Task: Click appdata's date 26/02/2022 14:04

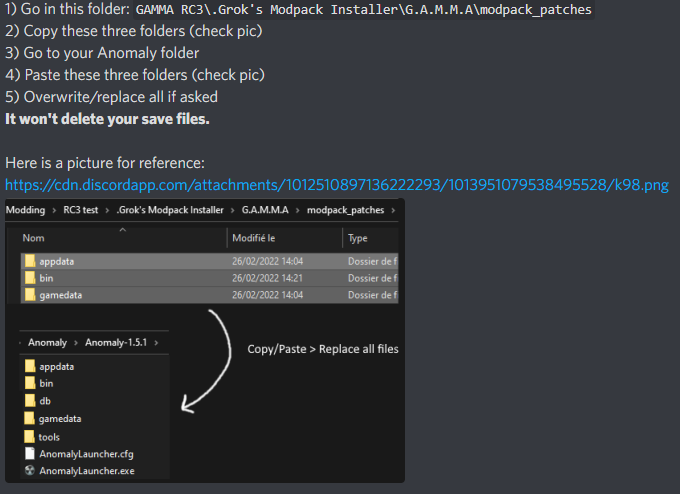Action: (x=268, y=261)
